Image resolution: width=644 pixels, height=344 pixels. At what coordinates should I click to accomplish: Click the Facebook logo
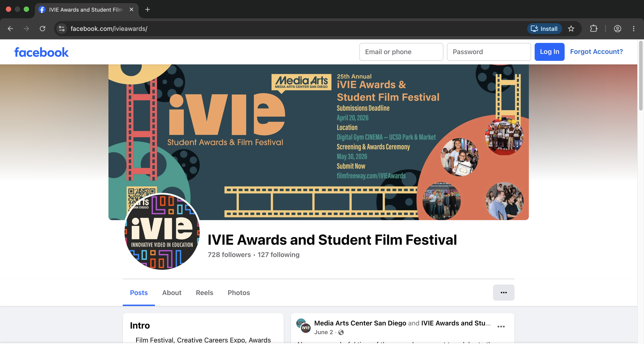pyautogui.click(x=41, y=52)
